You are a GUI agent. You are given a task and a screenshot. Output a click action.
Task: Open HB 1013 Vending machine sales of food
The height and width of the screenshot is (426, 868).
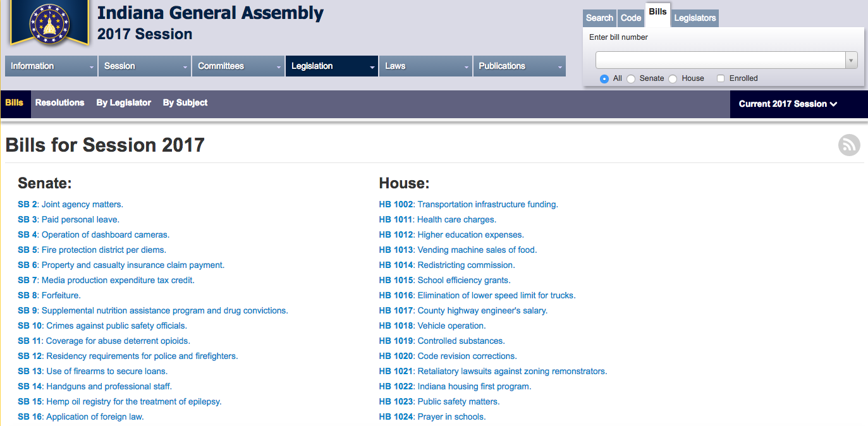[x=458, y=250]
